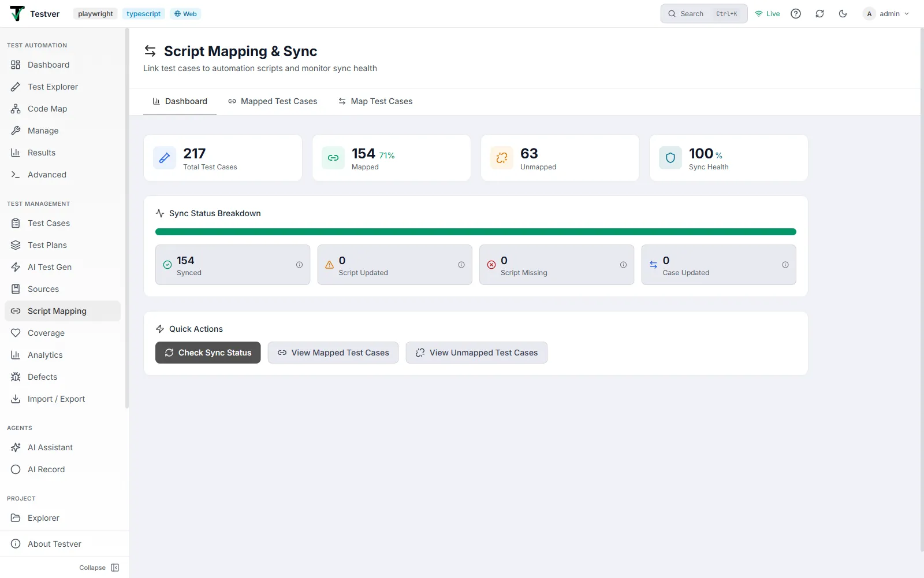Click the Test Plans layers icon
This screenshot has height=578, width=924.
coord(16,245)
